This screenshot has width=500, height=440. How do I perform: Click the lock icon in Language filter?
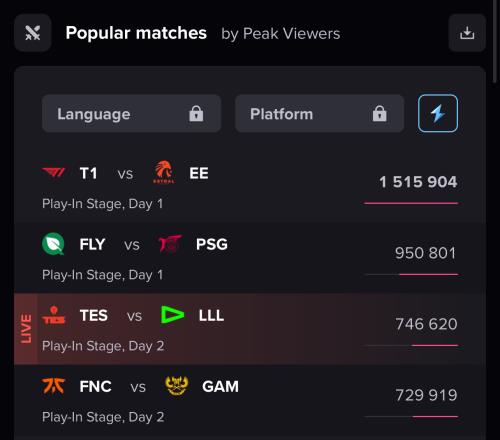coord(196,114)
